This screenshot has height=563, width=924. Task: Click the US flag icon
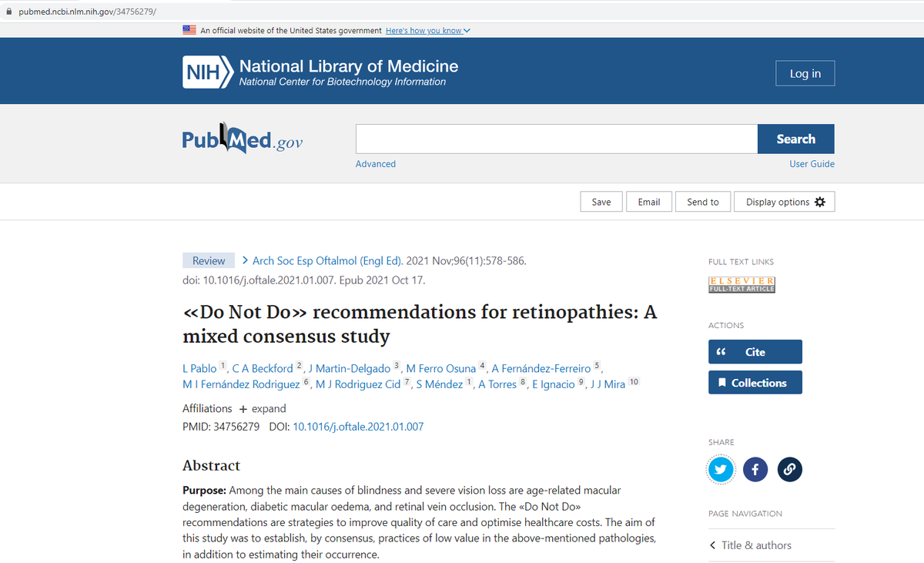pos(189,30)
